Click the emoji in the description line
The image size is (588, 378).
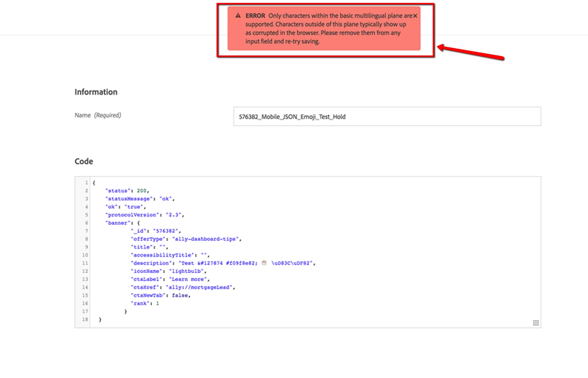click(x=264, y=263)
